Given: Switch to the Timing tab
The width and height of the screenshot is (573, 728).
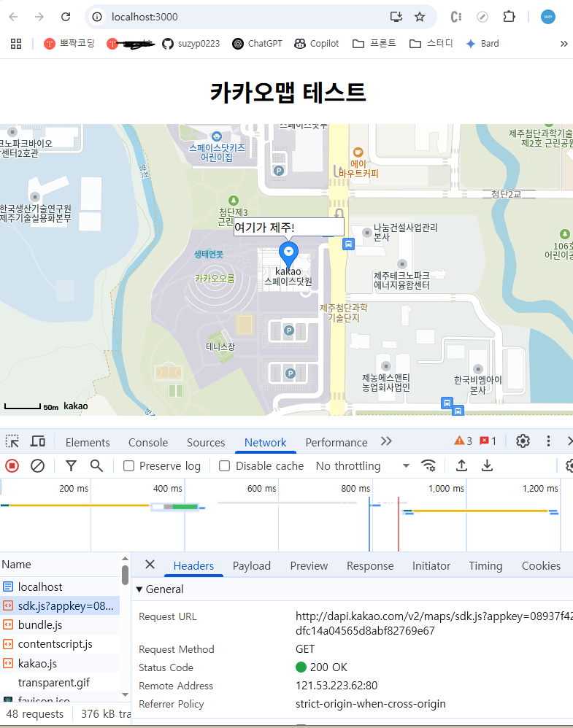Looking at the screenshot, I should pos(485,566).
